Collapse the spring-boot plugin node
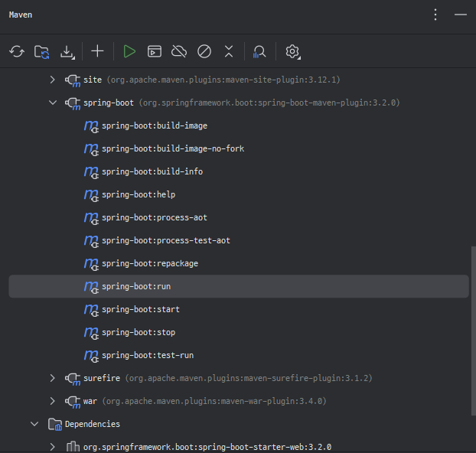 coord(53,103)
